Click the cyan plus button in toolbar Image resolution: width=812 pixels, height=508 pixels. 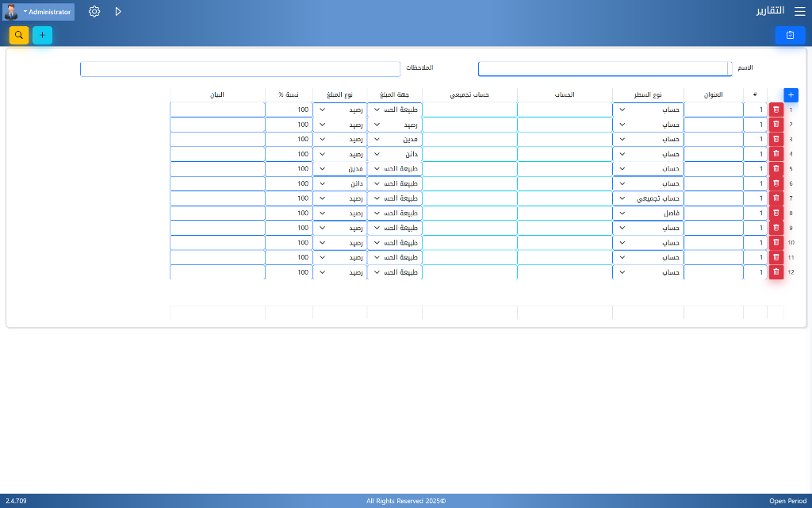click(x=42, y=35)
